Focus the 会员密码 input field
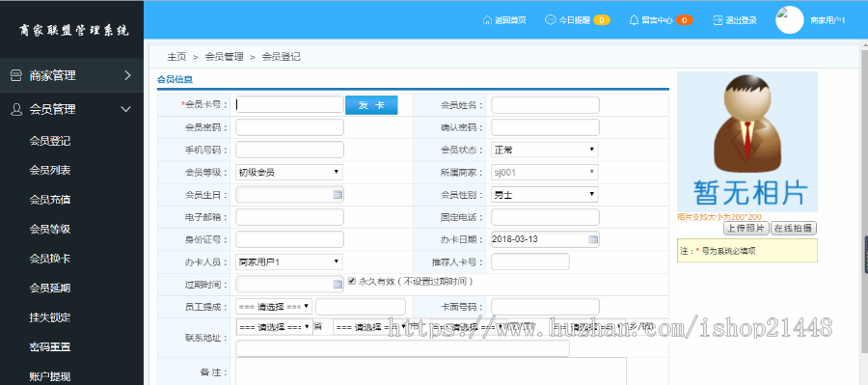868x385 pixels. [289, 127]
